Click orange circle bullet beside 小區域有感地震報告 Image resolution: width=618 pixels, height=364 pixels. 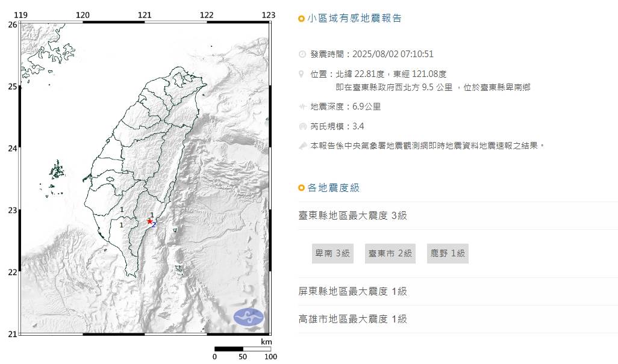pyautogui.click(x=302, y=19)
